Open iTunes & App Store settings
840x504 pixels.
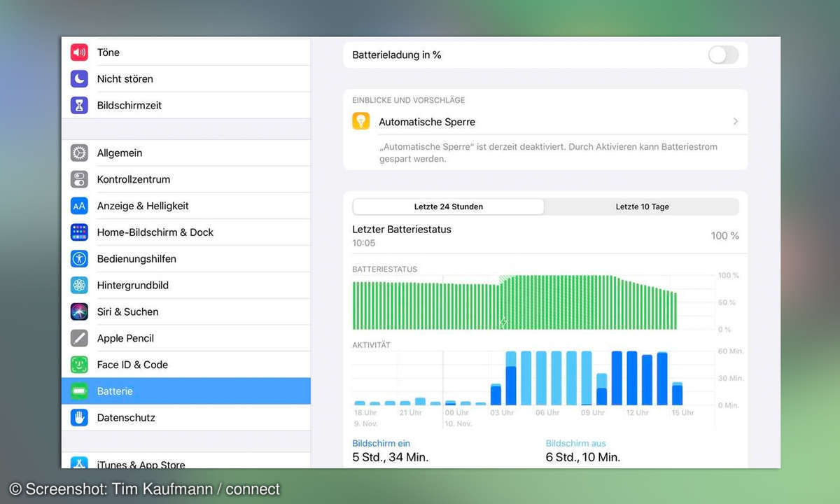click(186, 461)
